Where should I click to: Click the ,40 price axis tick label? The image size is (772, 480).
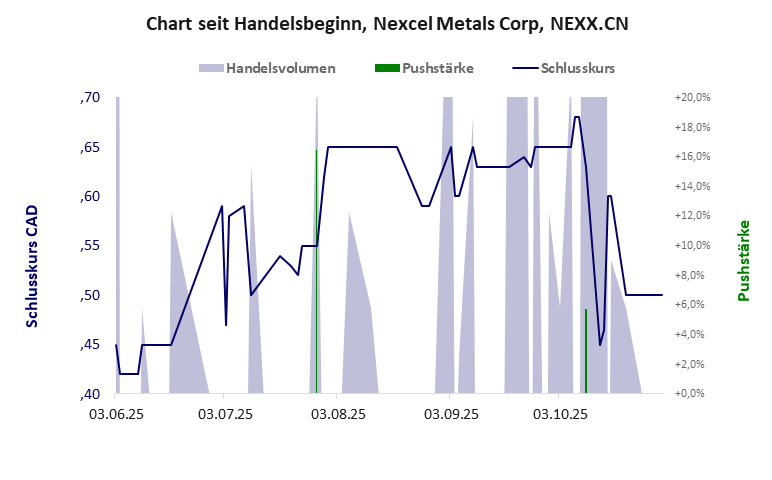click(x=90, y=394)
